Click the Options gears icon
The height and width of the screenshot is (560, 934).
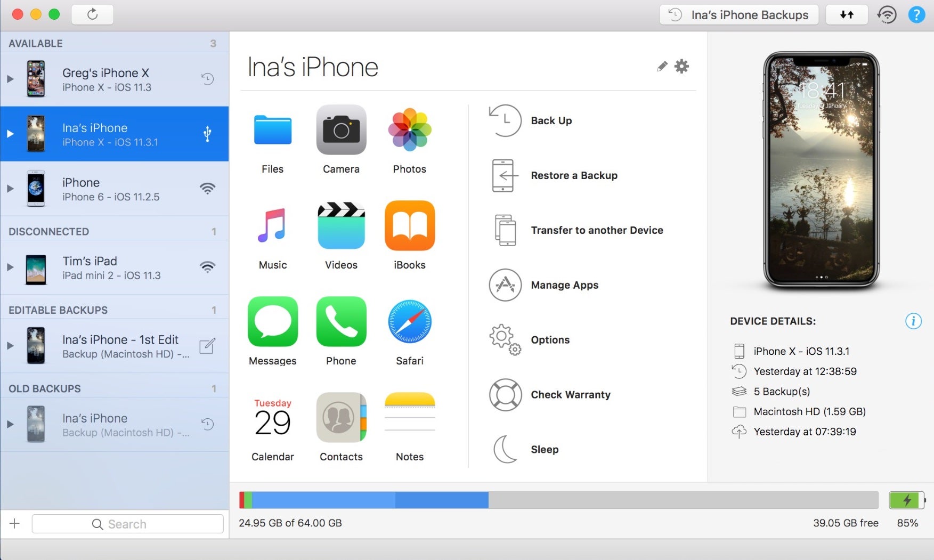(x=505, y=340)
